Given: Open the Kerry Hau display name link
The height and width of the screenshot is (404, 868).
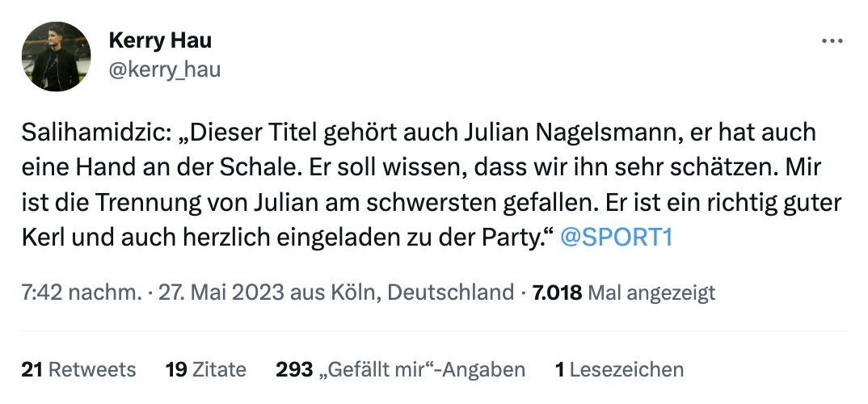Looking at the screenshot, I should point(159,40).
